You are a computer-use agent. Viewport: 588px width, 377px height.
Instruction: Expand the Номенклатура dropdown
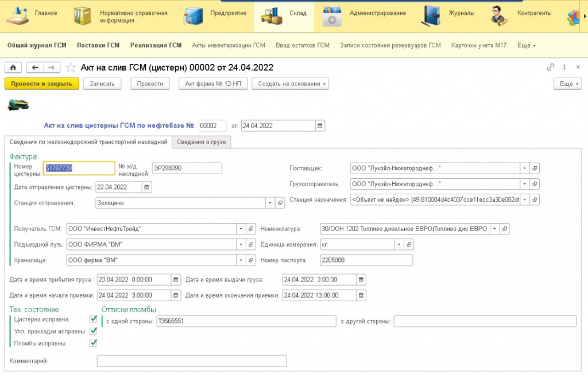pos(494,229)
